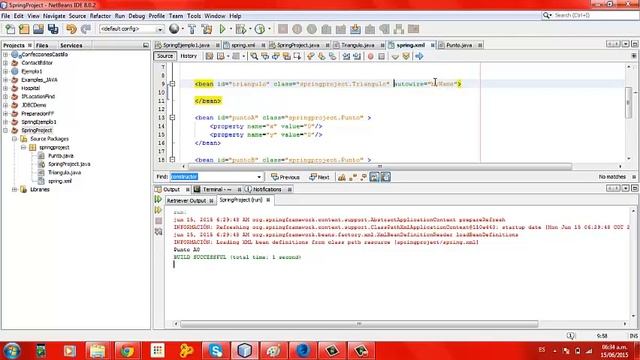The width and height of the screenshot is (640, 360).
Task: Open the Find field history dropdown arrow
Action: [259, 177]
